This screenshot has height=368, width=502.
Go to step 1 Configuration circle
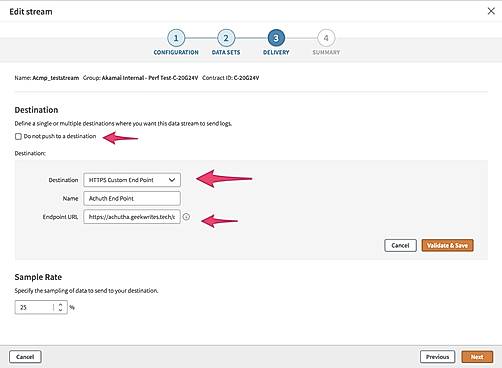[176, 38]
